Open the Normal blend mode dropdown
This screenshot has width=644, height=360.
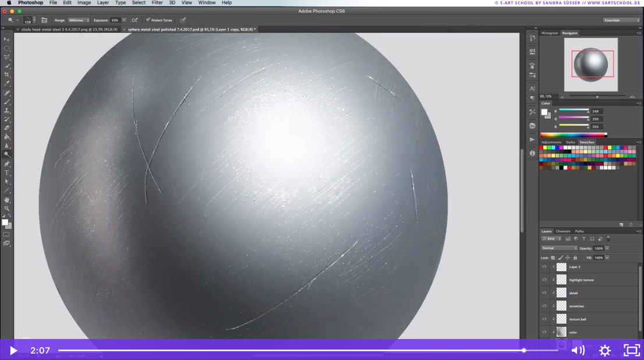[559, 248]
